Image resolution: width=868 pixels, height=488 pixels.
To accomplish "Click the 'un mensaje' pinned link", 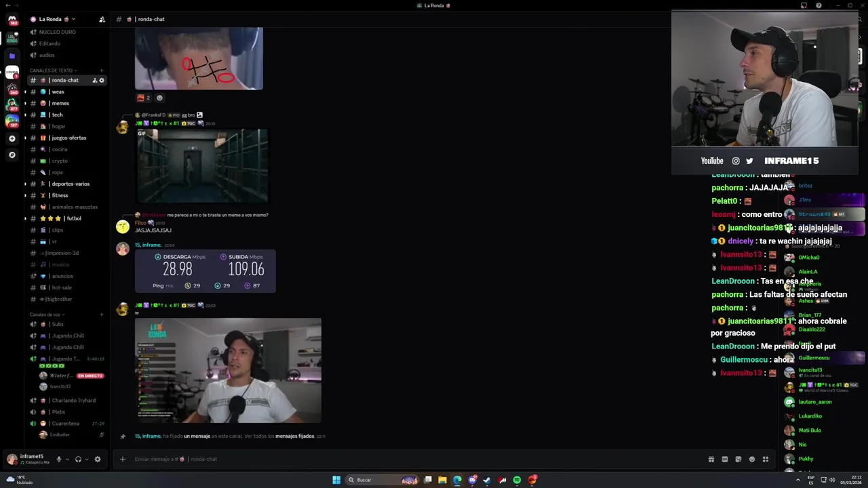I will click(x=197, y=436).
